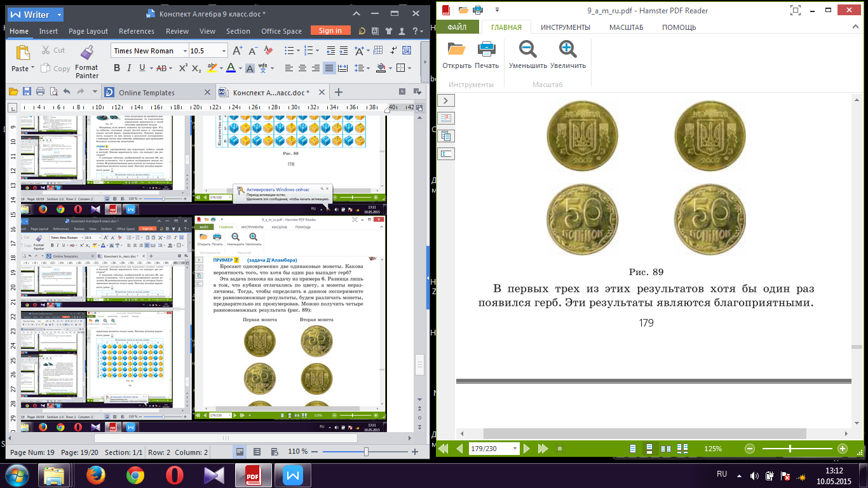Open Opera from the taskbar
The height and width of the screenshot is (488, 868).
coord(175,475)
